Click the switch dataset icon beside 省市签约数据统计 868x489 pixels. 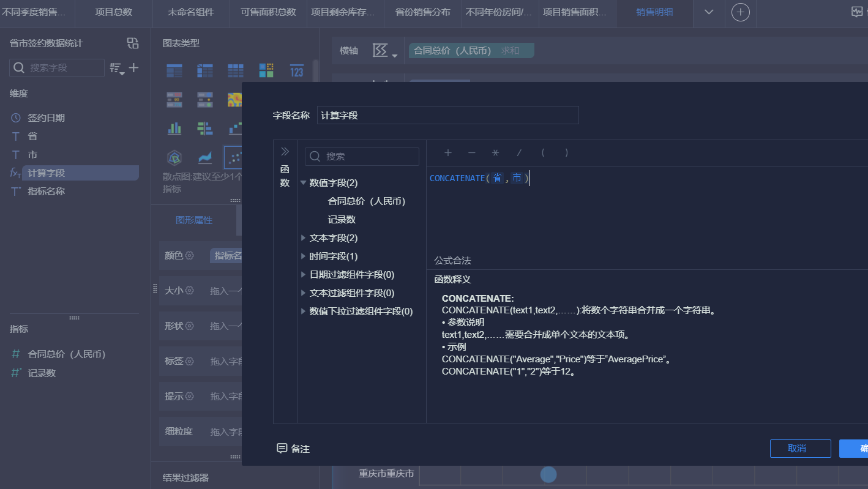click(133, 43)
